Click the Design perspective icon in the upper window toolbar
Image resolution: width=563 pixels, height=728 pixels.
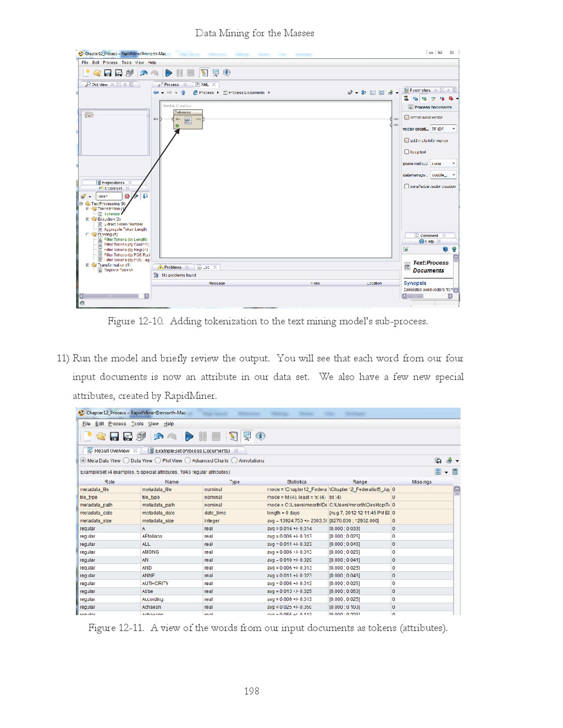pyautogui.click(x=205, y=73)
